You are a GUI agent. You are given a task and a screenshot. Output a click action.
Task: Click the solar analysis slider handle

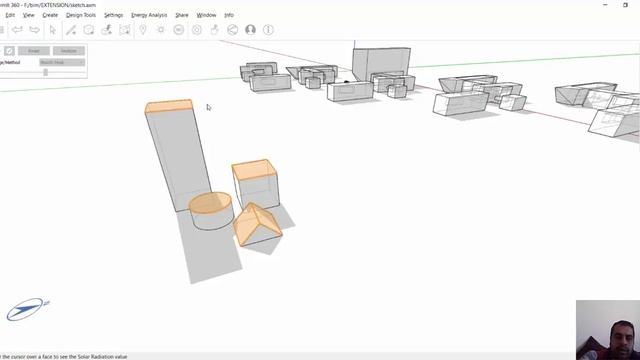[x=45, y=72]
